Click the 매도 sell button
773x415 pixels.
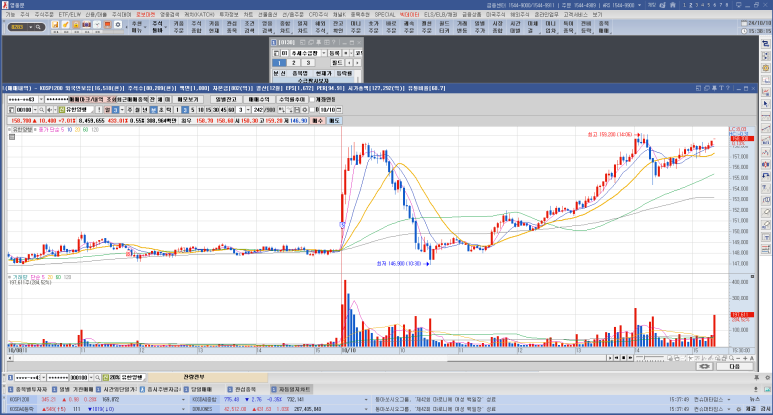click(x=334, y=120)
